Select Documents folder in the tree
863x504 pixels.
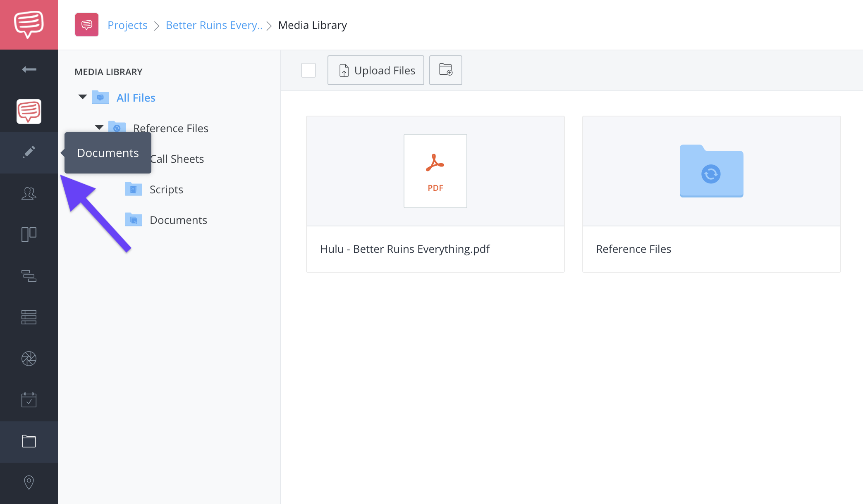tap(178, 220)
